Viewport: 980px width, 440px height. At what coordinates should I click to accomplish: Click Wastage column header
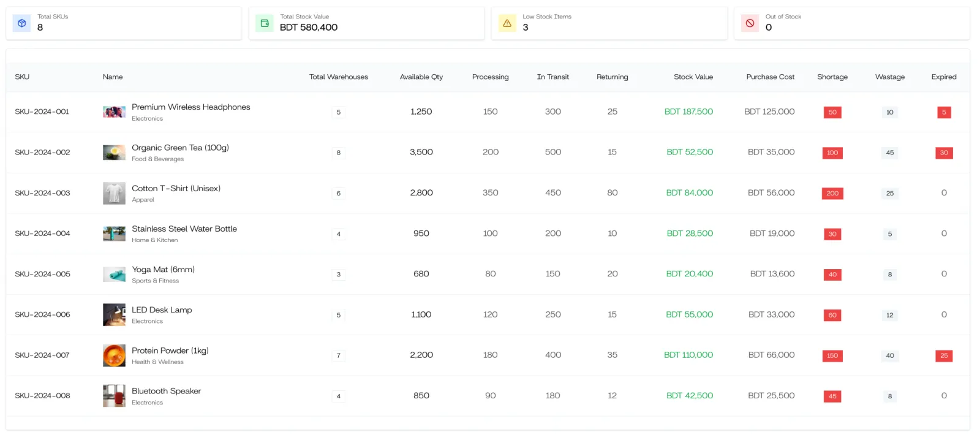tap(890, 77)
